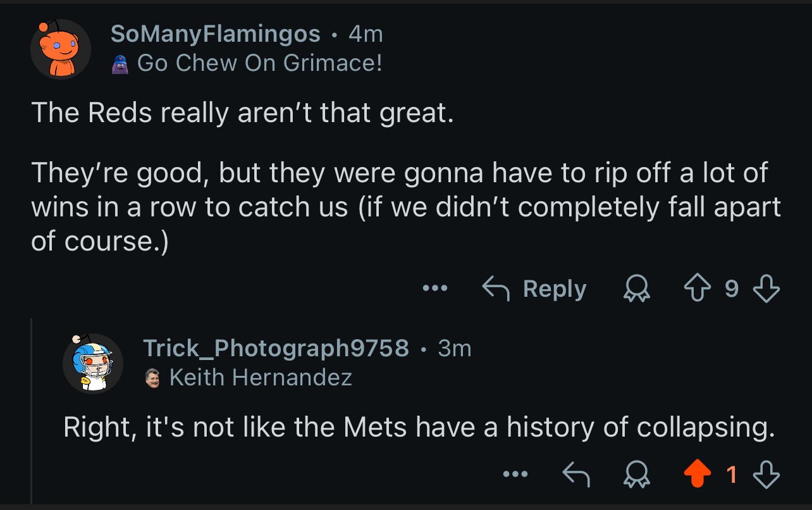812x510 pixels.
Task: Click the Grimace flair icon
Action: [120, 64]
